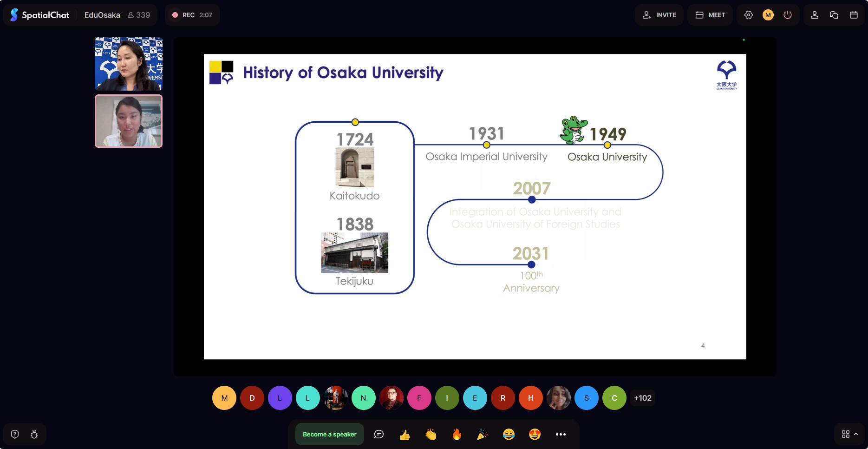Image resolution: width=868 pixels, height=449 pixels.
Task: Expand the grid layout view switcher
Action: [849, 434]
